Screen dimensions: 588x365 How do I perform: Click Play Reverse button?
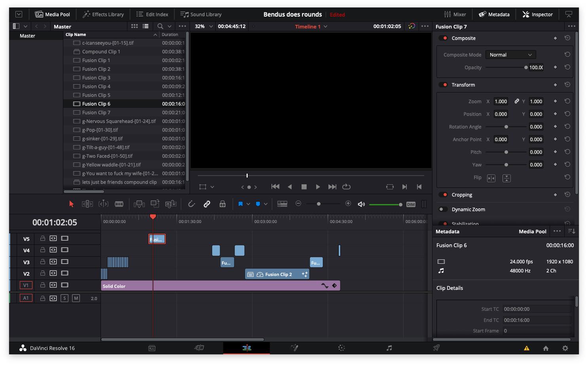pos(290,187)
